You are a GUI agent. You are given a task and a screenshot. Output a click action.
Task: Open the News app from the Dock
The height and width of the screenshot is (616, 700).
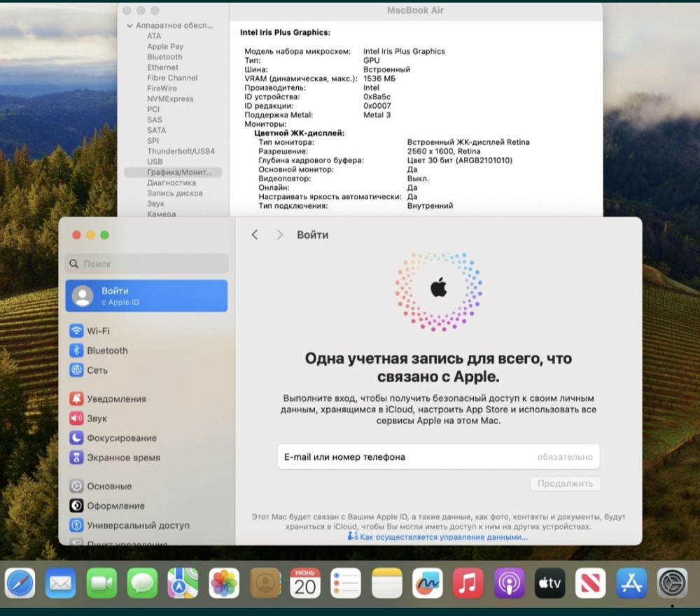pyautogui.click(x=590, y=583)
